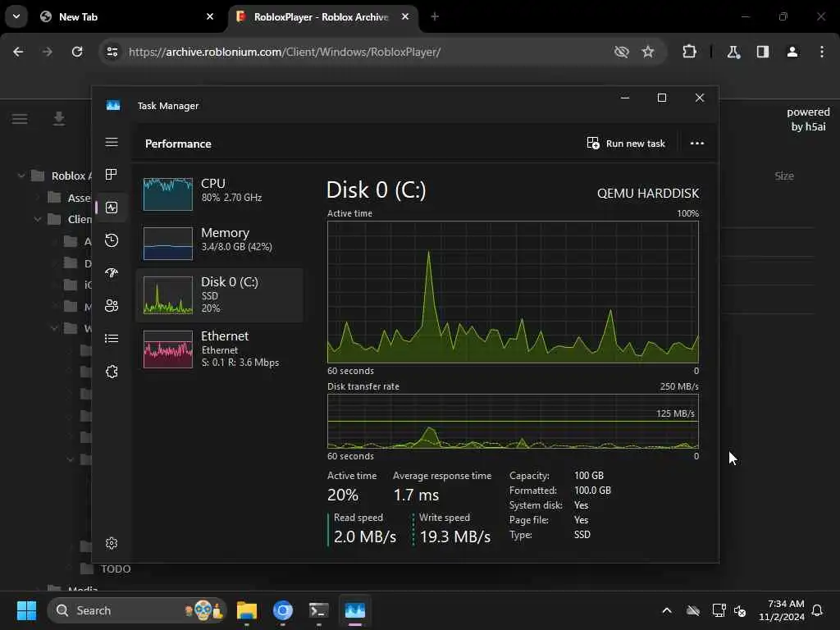Open the Details page list icon
Screen dimensions: 840x630
click(x=112, y=339)
